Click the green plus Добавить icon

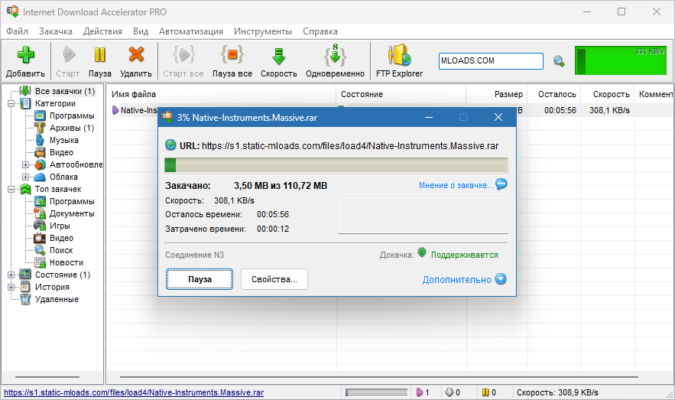[x=25, y=55]
